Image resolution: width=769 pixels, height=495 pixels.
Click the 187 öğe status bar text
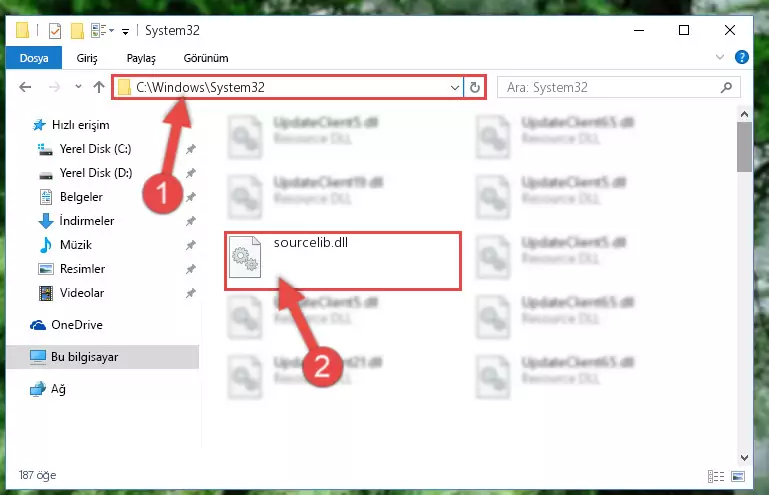[37, 475]
